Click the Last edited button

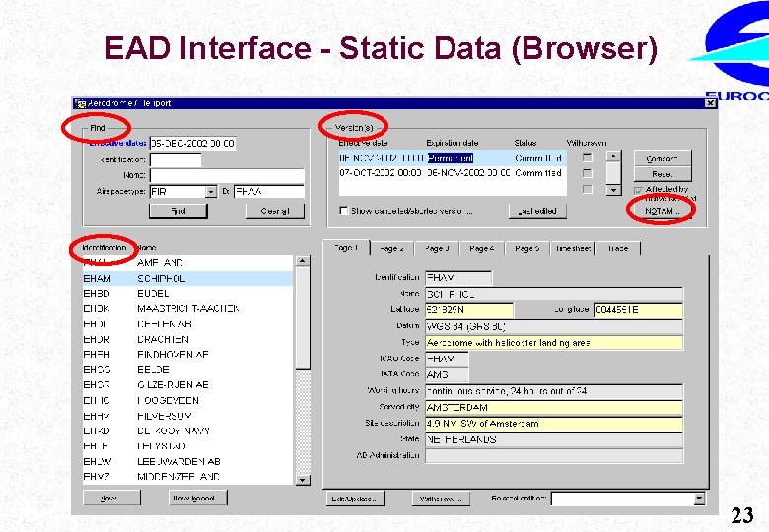point(537,211)
